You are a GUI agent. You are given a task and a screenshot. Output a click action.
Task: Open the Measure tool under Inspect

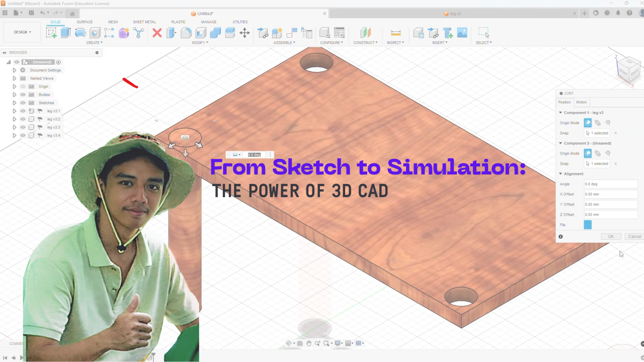[396, 32]
